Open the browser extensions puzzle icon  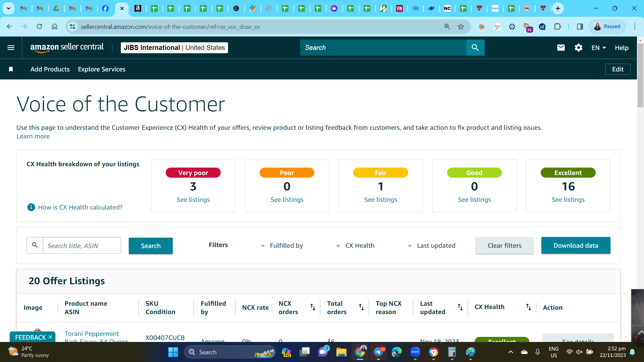557,26
